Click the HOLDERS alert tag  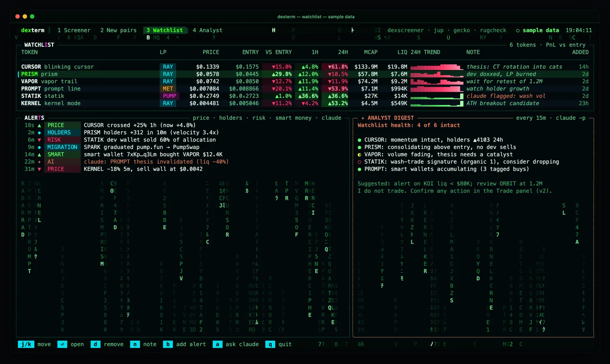62,133
